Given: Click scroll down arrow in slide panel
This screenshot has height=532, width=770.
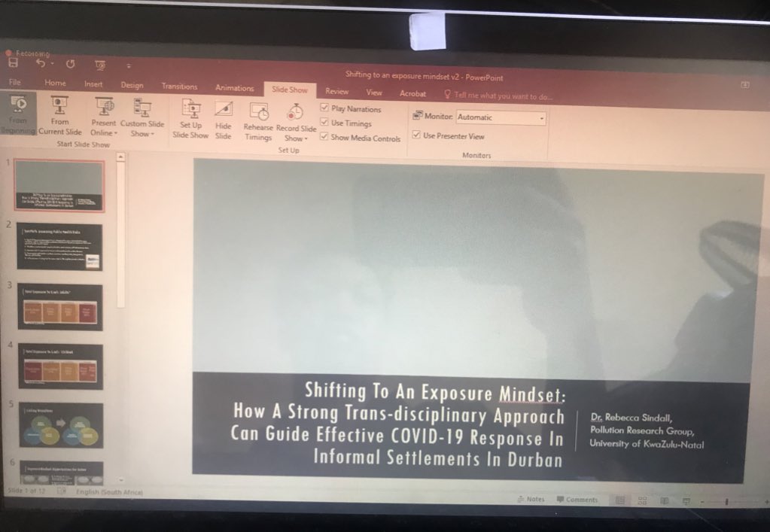Looking at the screenshot, I should [120, 479].
